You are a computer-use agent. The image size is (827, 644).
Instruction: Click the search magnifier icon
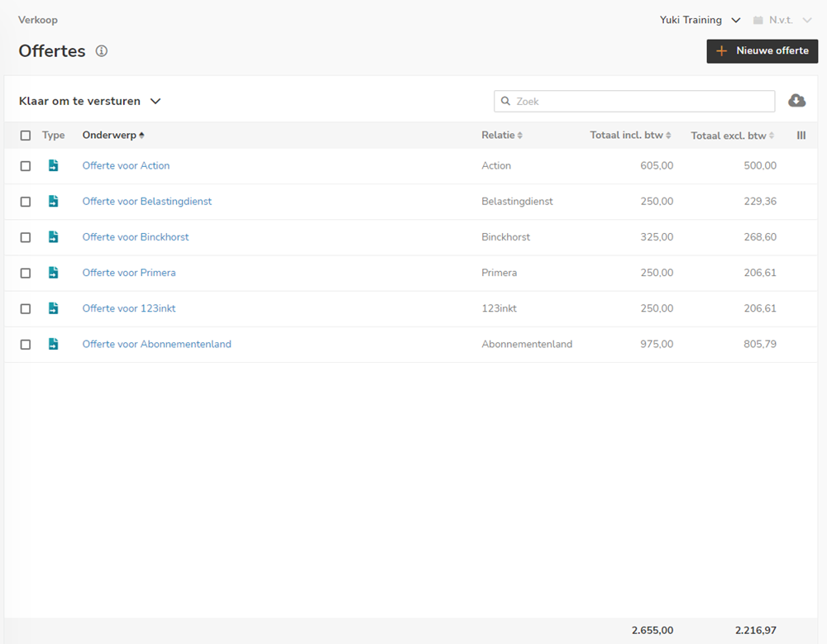505,101
